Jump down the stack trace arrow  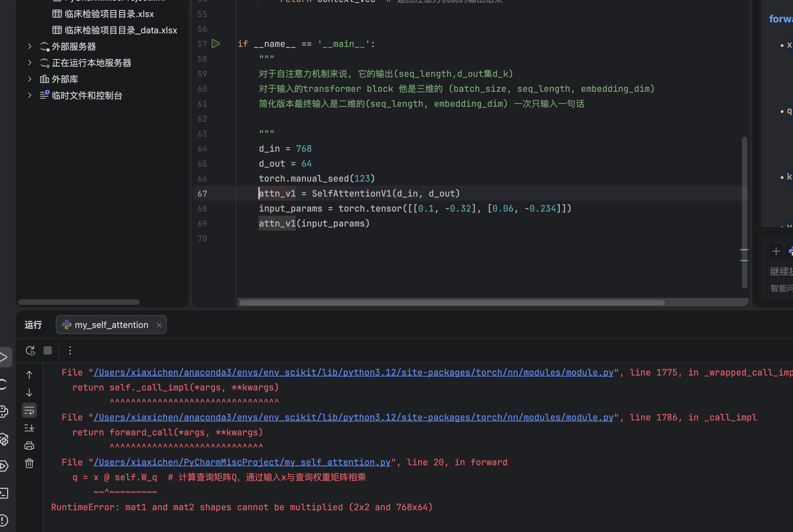tap(29, 393)
